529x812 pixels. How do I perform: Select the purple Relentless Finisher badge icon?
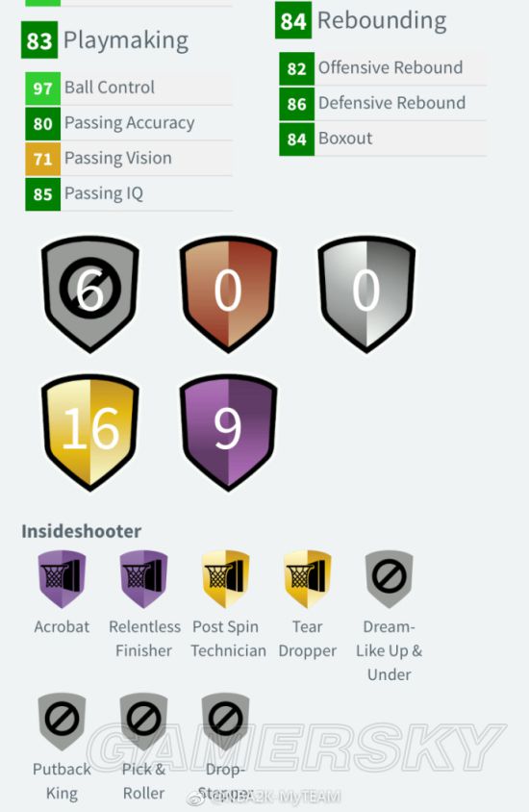pyautogui.click(x=143, y=578)
